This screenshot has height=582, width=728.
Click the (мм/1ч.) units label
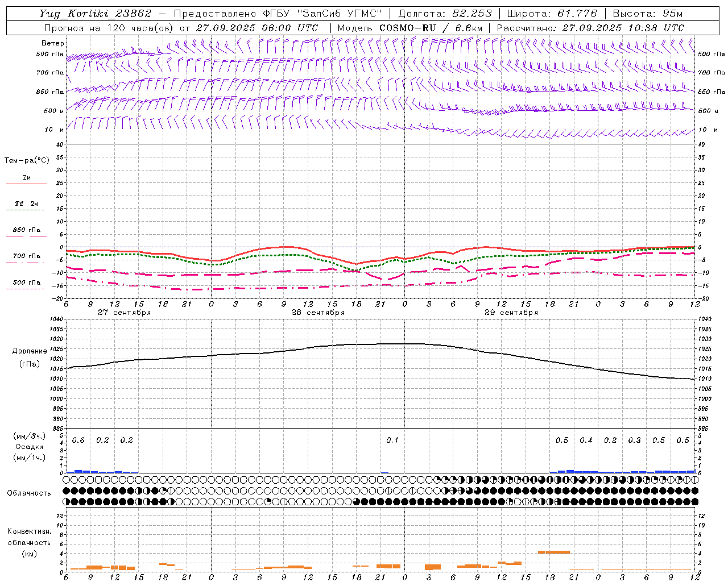tap(29, 458)
